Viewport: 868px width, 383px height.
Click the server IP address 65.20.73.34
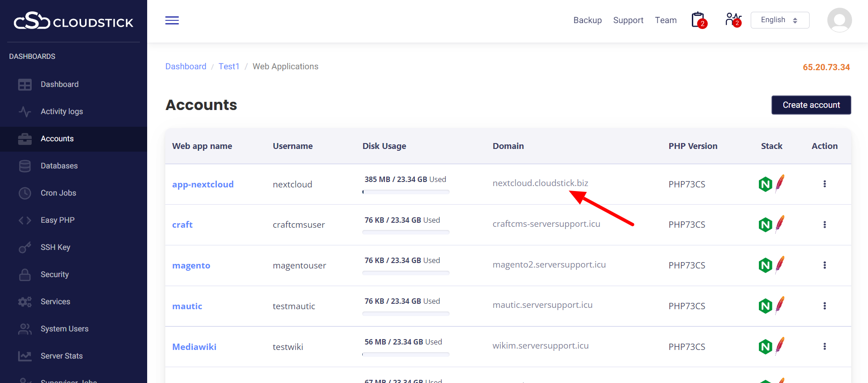point(826,67)
